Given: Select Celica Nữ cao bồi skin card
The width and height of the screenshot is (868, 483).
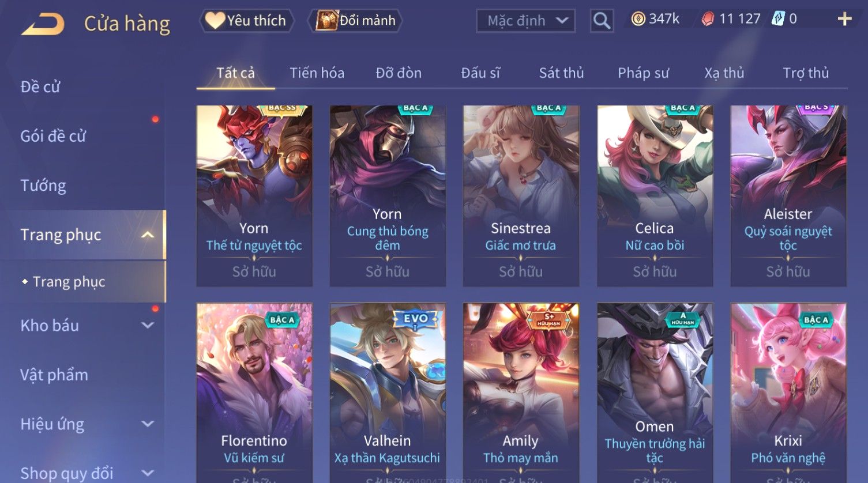Looking at the screenshot, I should pos(655,196).
